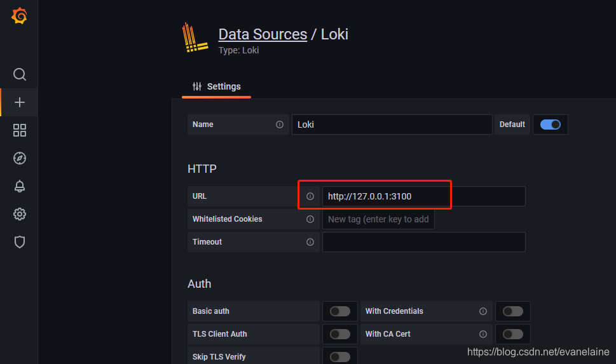Show info tooltip for With CA Cert

click(x=483, y=334)
